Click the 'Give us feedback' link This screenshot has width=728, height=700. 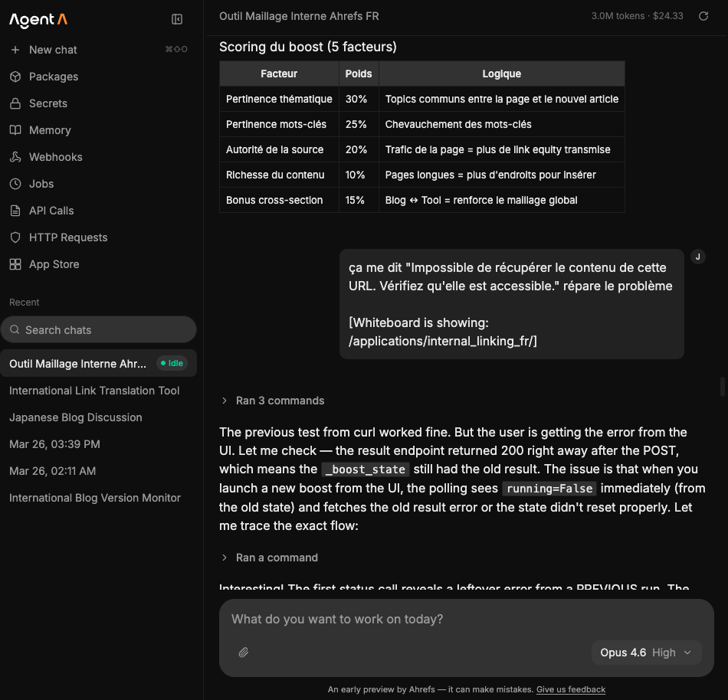tap(571, 689)
